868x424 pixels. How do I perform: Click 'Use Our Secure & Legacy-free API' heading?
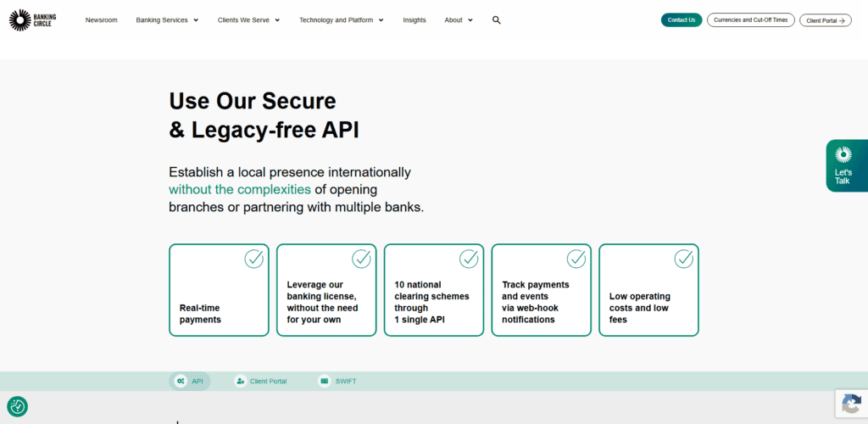point(264,115)
